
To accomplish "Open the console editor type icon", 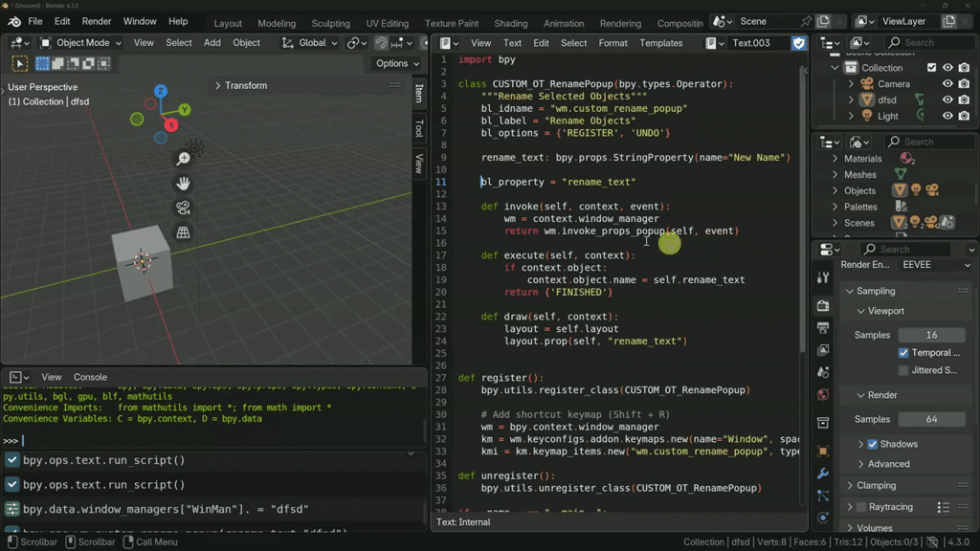I will pyautogui.click(x=19, y=377).
